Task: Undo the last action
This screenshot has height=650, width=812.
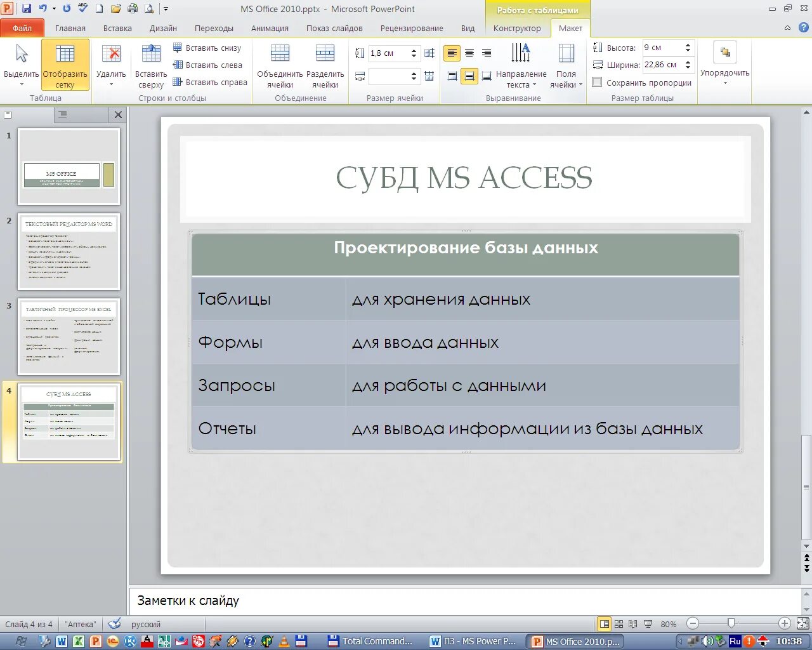Action: coord(43,9)
